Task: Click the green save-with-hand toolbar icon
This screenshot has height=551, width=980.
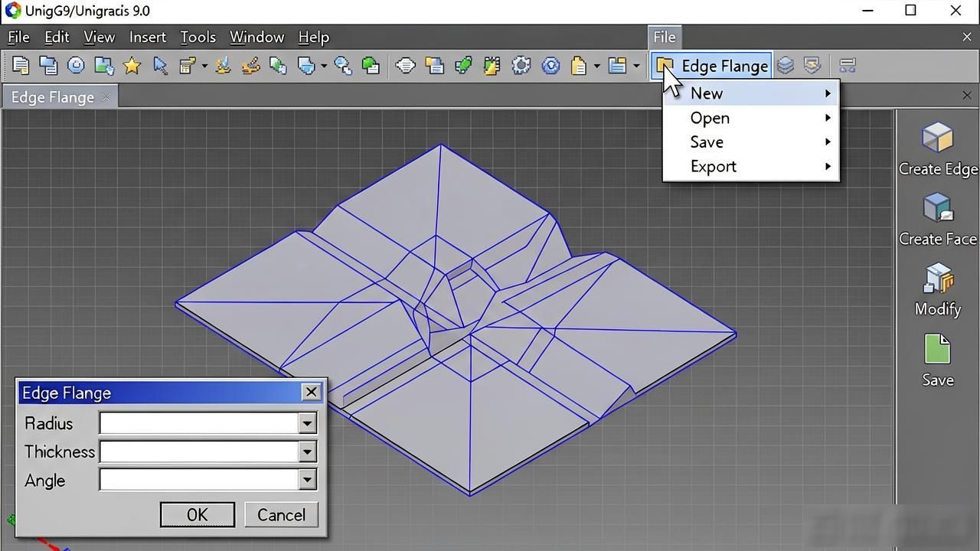Action: [104, 66]
